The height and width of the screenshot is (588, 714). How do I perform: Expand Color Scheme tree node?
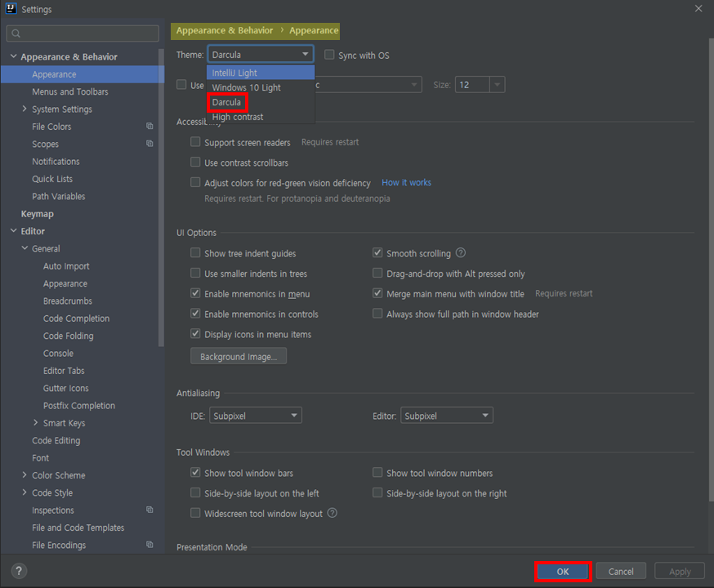(25, 474)
